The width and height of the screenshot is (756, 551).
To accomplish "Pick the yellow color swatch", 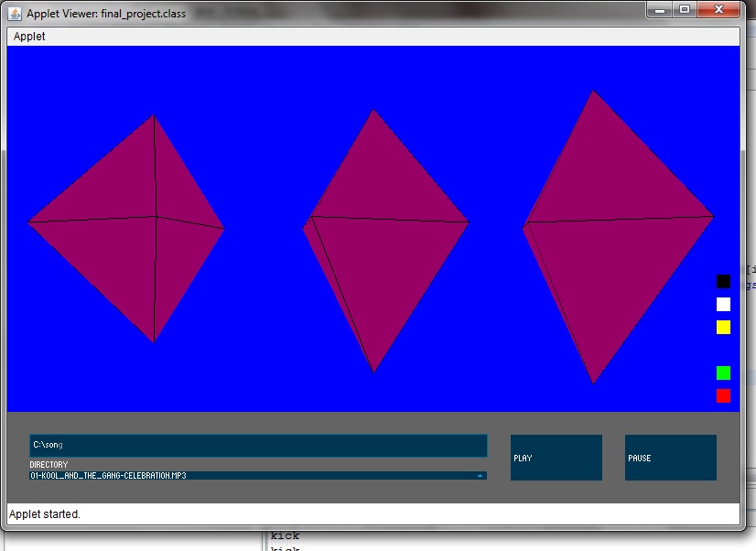I will [723, 328].
